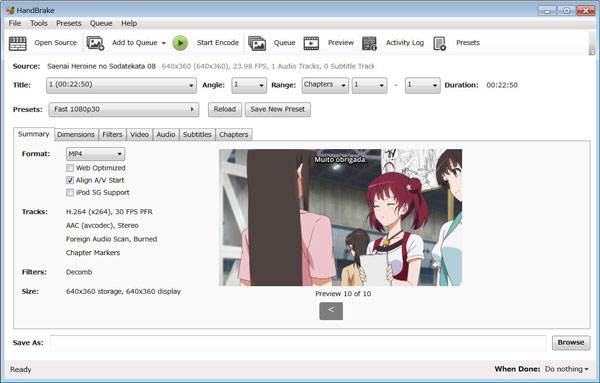The image size is (600, 383).
Task: Click the Chapter Markers text
Action: pyautogui.click(x=93, y=253)
